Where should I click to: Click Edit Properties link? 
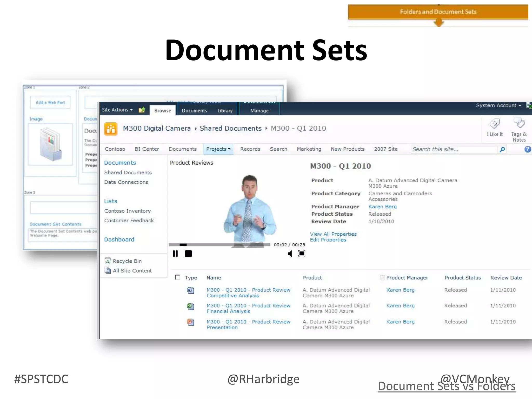(328, 240)
